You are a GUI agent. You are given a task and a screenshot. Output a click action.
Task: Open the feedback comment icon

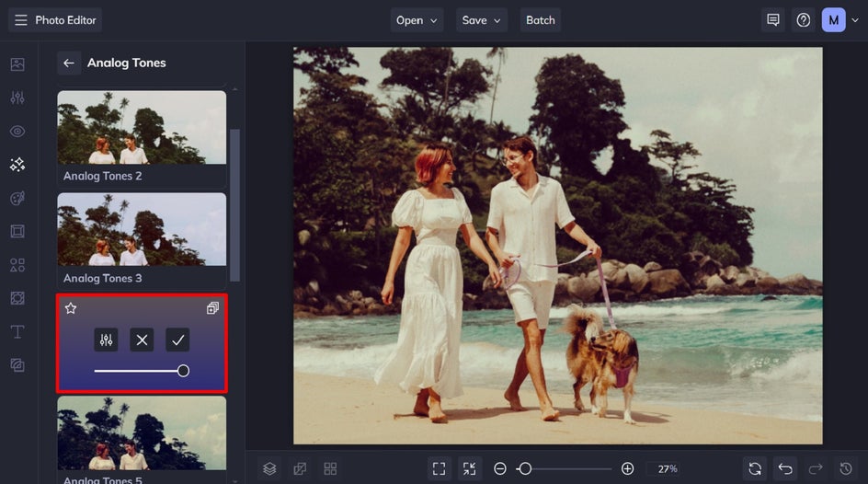tap(772, 20)
